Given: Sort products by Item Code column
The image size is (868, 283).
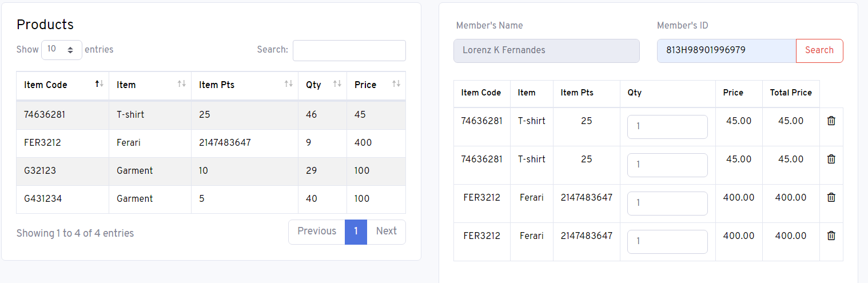Looking at the screenshot, I should click(63, 85).
